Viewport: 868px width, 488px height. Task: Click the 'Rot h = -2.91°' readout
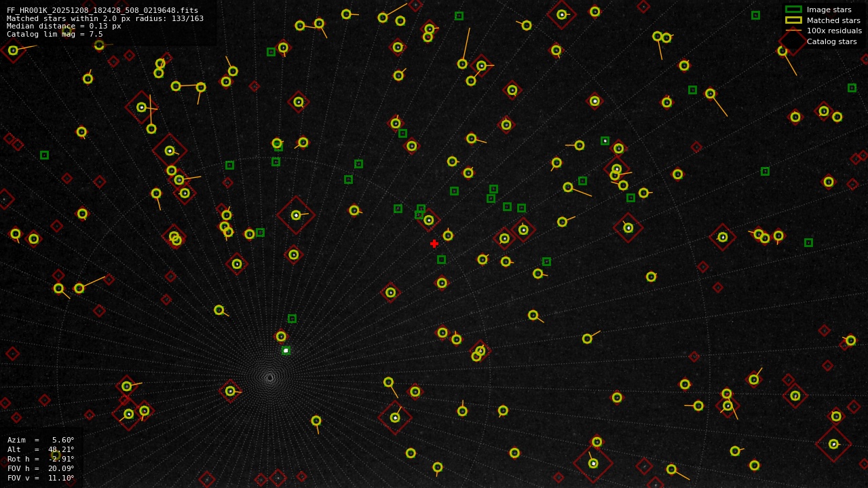41,459
